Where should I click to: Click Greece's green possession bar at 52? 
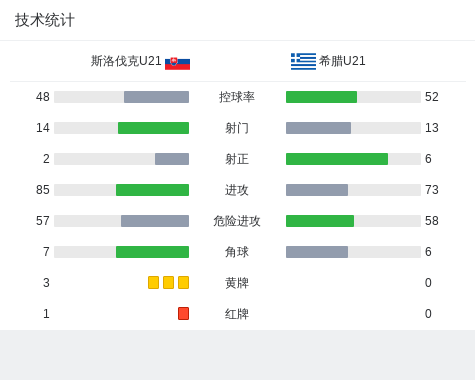[321, 97]
